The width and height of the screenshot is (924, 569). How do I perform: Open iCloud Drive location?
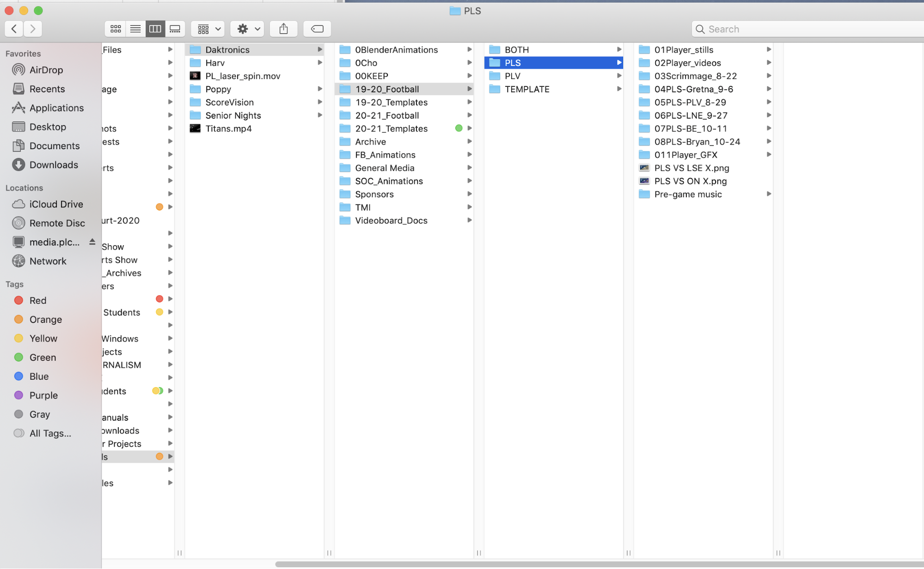point(56,204)
